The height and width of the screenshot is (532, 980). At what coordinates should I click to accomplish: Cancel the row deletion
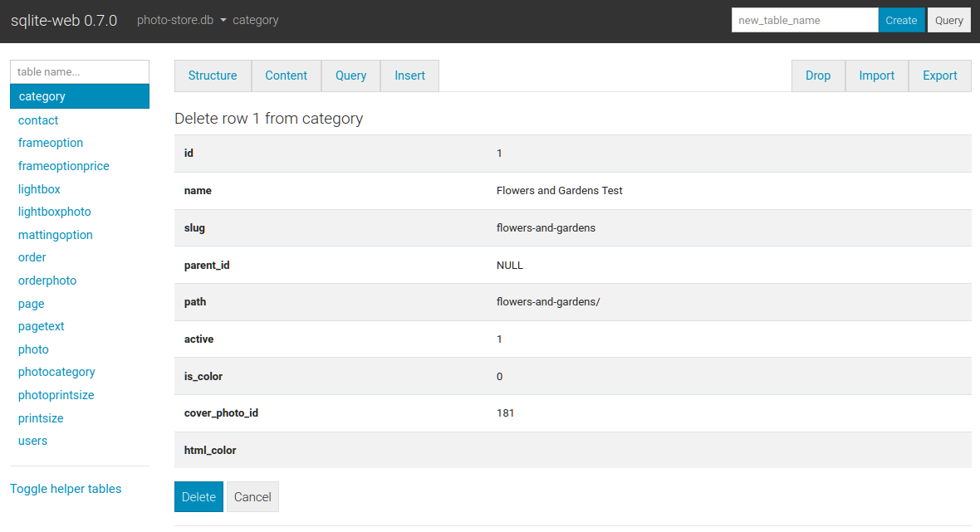tap(252, 497)
